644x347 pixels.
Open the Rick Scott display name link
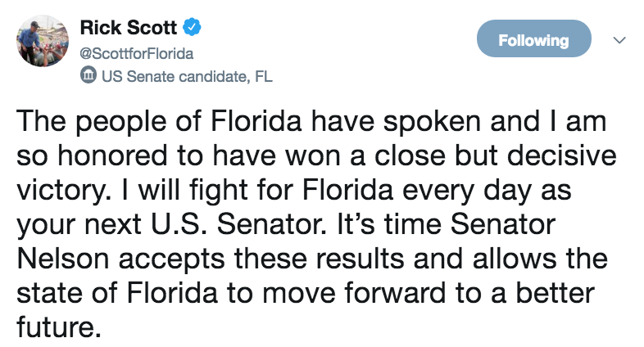click(x=128, y=28)
